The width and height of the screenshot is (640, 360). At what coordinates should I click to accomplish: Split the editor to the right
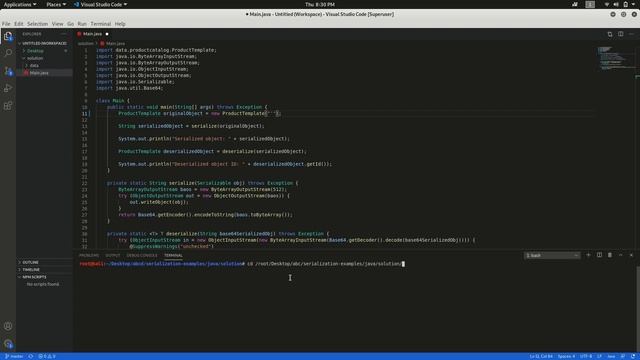[620, 34]
